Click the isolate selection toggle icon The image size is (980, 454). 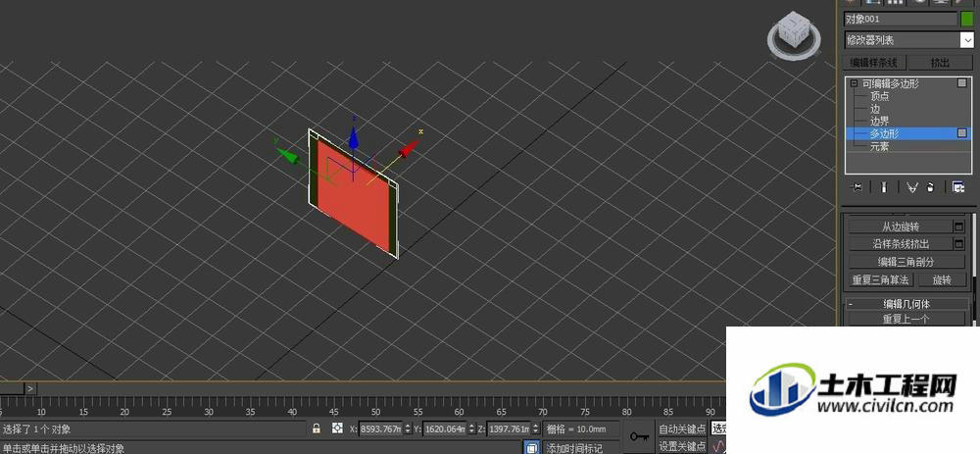click(x=531, y=448)
